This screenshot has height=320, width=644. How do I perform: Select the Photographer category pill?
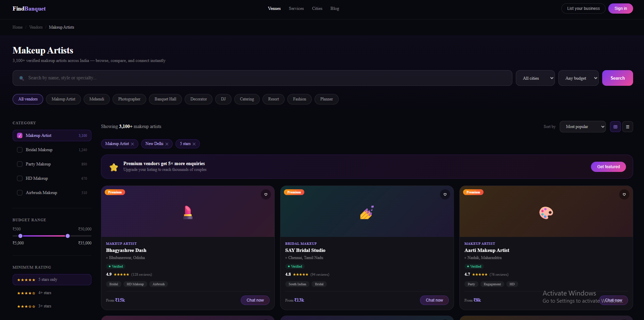click(129, 99)
